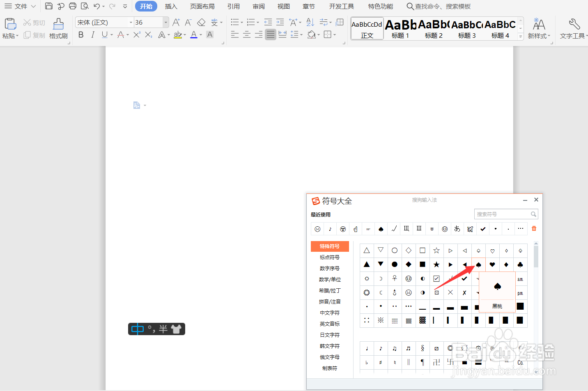The width and height of the screenshot is (588, 391).
Task: Toggle Underline formatting
Action: click(x=105, y=34)
